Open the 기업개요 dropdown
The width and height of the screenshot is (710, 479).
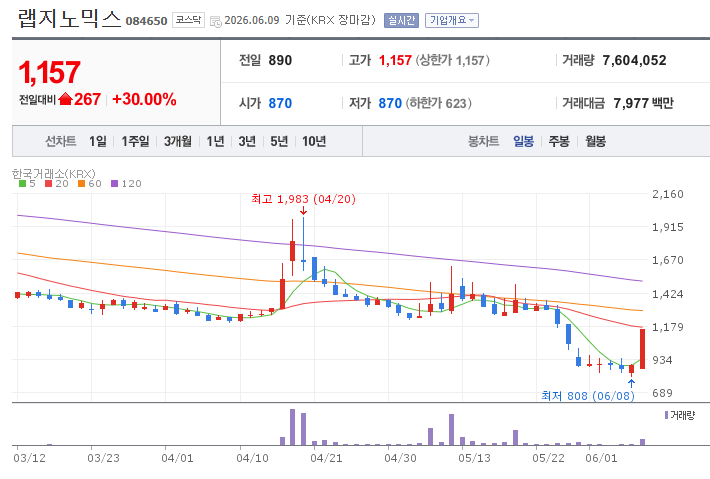click(451, 20)
